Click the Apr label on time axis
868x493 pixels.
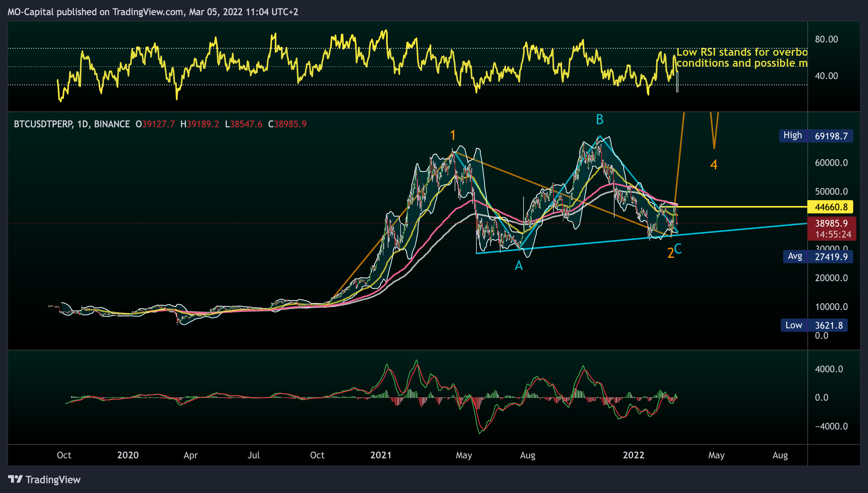click(x=191, y=455)
